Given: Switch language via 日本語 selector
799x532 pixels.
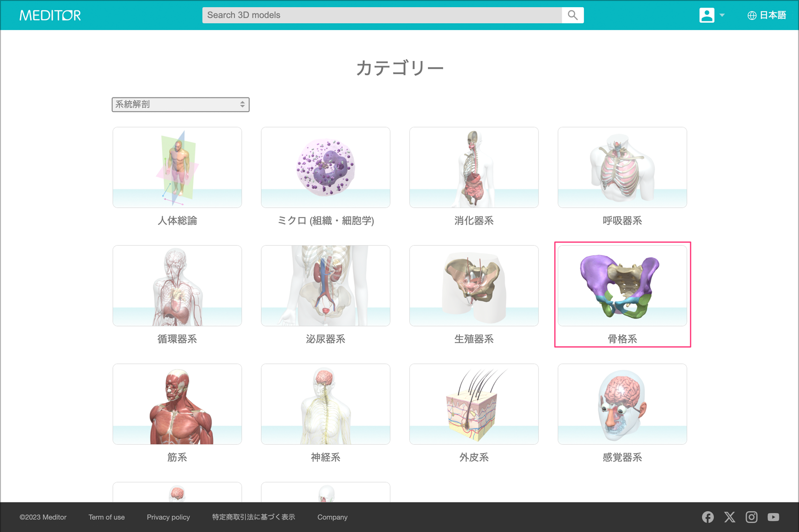Looking at the screenshot, I should (767, 15).
